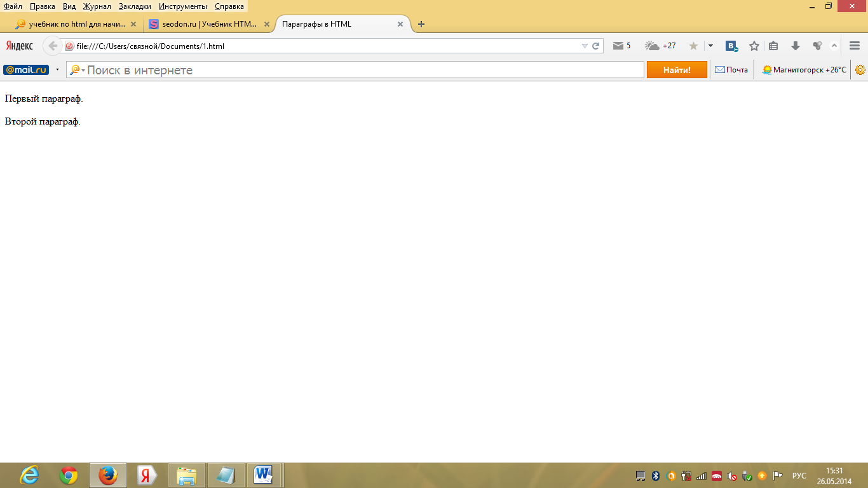Click the Mail.ru logo button
This screenshot has width=868, height=488.
(26, 70)
